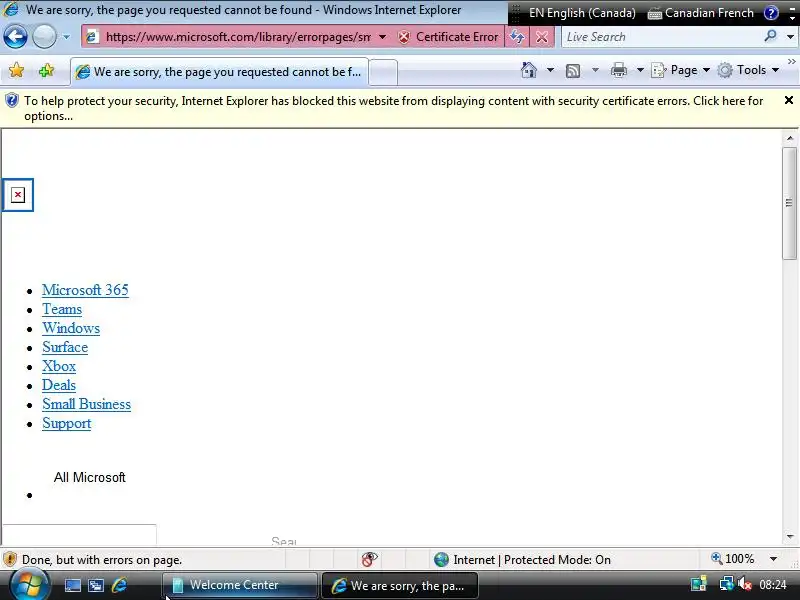Follow the Surface link
Image resolution: width=800 pixels, height=600 pixels.
click(x=65, y=347)
